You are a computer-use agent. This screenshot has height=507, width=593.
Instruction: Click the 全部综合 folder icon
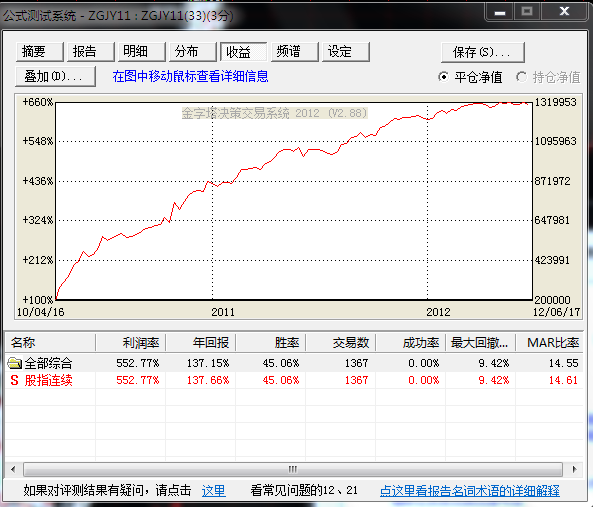(15, 363)
